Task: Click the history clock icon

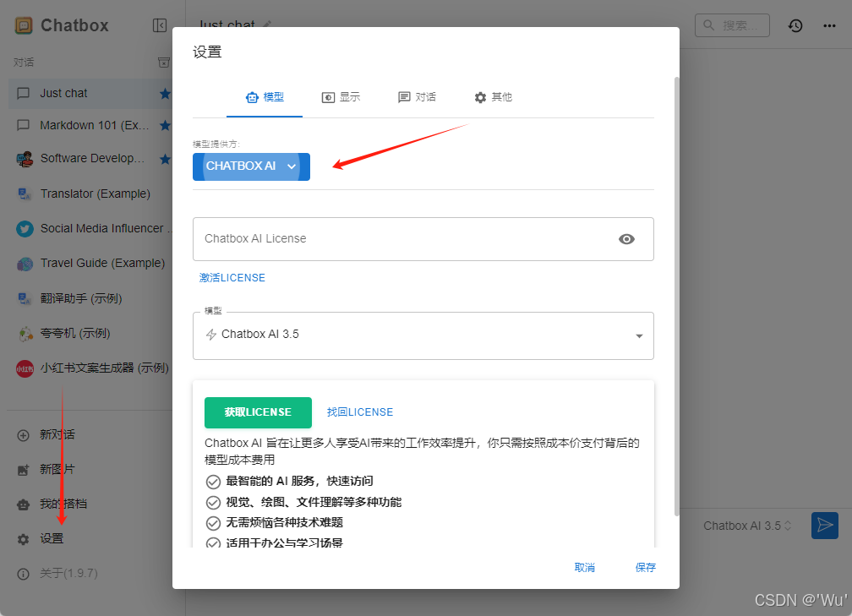Action: pos(795,25)
